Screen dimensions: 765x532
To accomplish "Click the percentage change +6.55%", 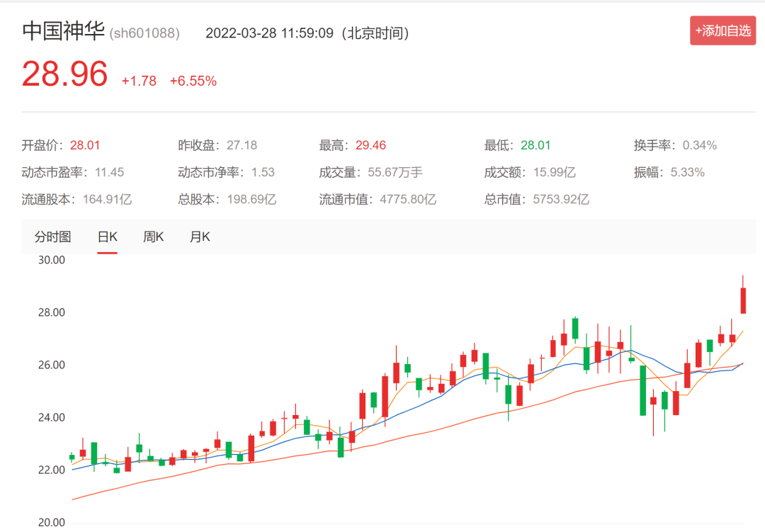I will pos(191,80).
